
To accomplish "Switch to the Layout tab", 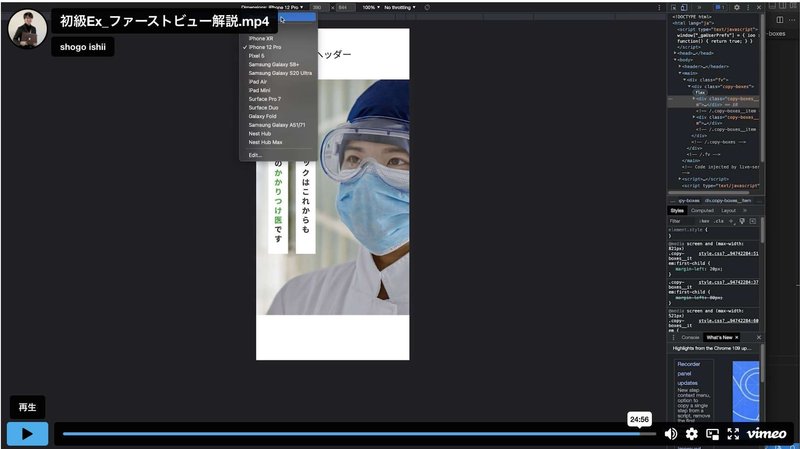I will click(729, 211).
